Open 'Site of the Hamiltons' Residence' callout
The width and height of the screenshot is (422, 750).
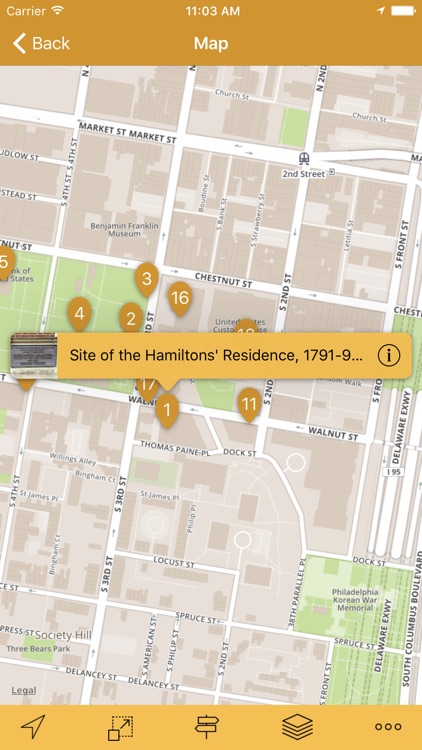[x=211, y=355]
